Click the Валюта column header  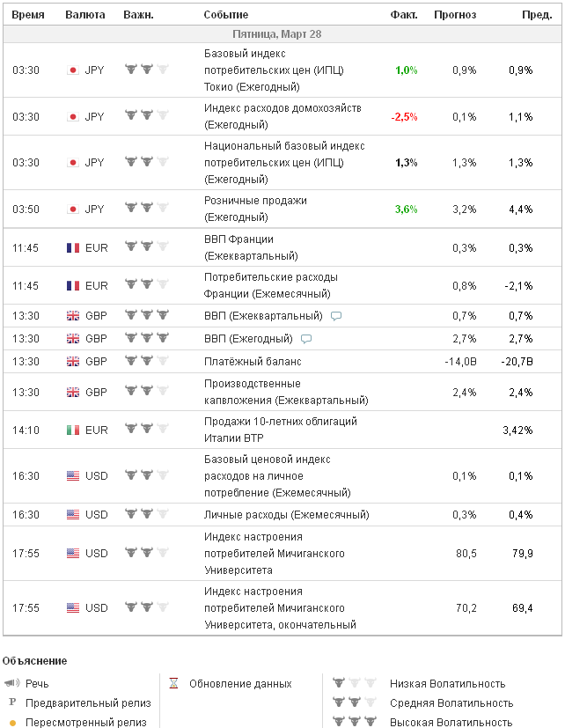click(85, 15)
